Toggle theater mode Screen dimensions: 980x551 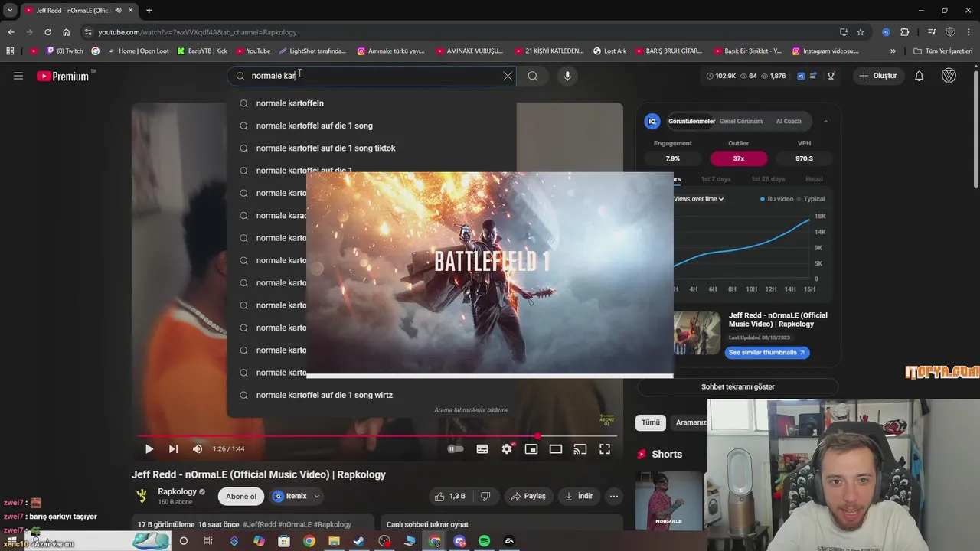556,449
